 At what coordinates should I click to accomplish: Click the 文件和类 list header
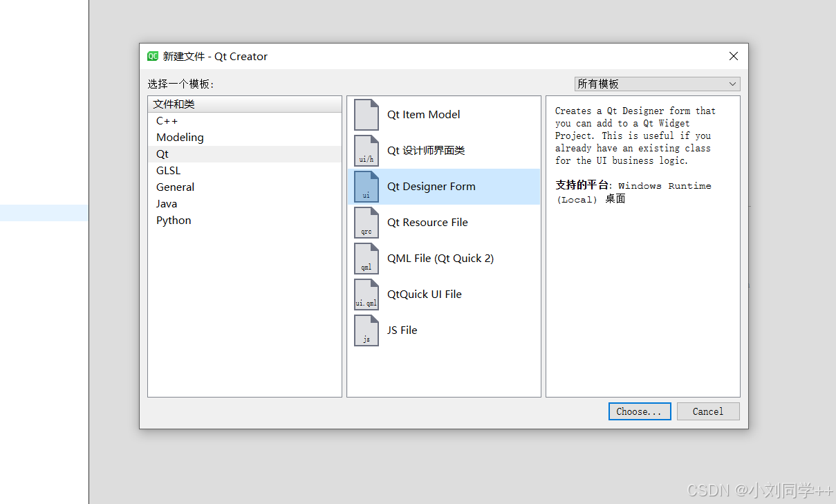coord(245,104)
